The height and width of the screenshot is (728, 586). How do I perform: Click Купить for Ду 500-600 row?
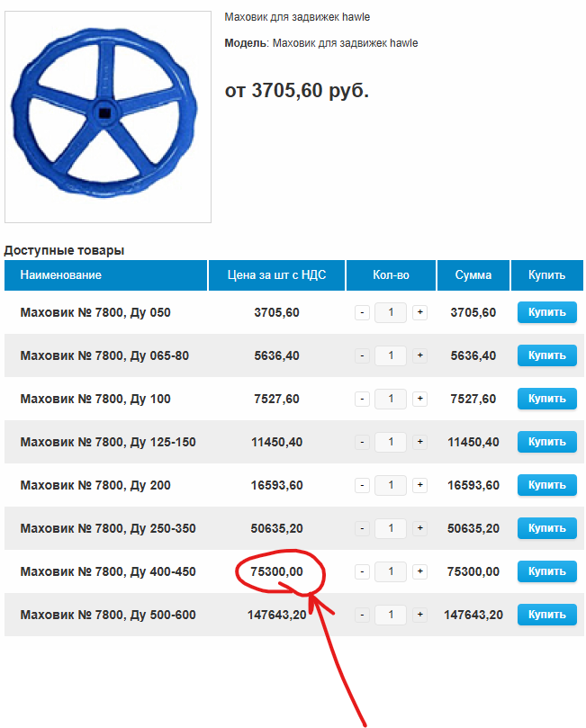tap(546, 615)
